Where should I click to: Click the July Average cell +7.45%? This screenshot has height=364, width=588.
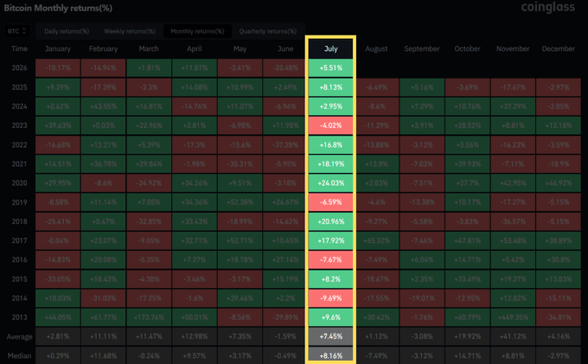click(x=330, y=336)
